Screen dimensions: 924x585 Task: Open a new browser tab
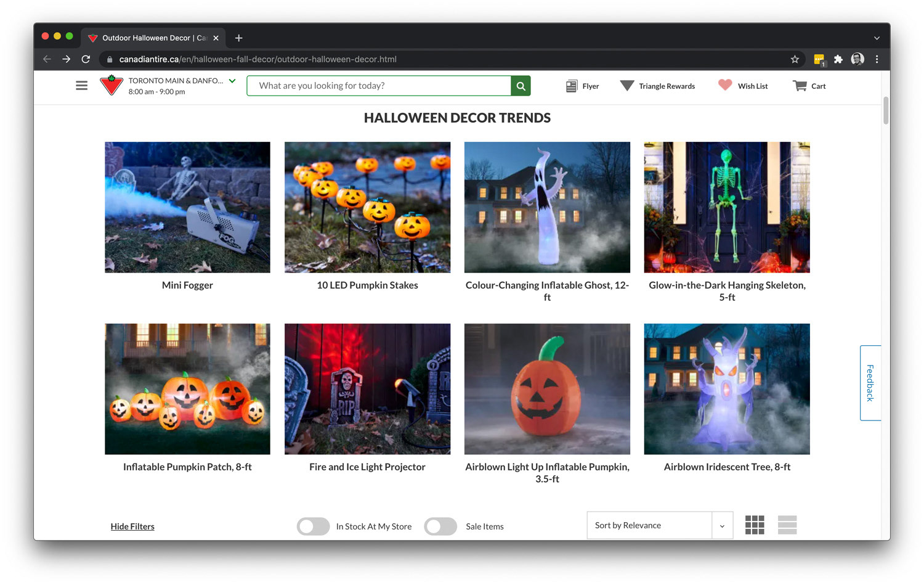[x=238, y=38]
